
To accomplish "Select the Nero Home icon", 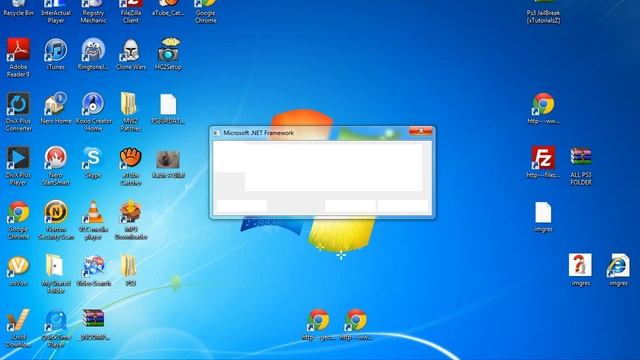I will [x=56, y=104].
